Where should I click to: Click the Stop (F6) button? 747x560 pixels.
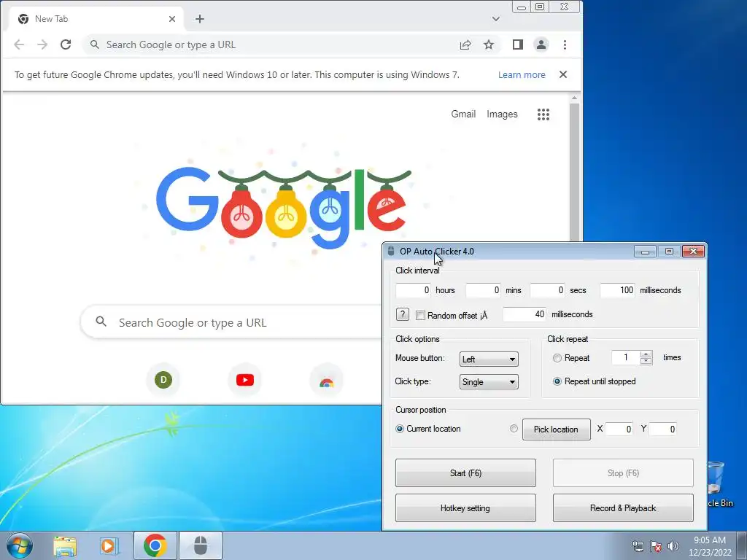pyautogui.click(x=623, y=472)
